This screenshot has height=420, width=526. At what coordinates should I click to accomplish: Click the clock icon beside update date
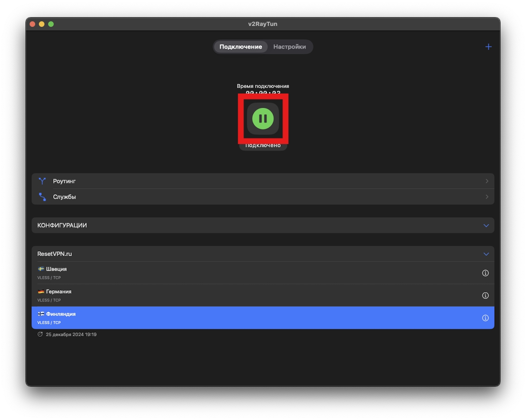40,334
